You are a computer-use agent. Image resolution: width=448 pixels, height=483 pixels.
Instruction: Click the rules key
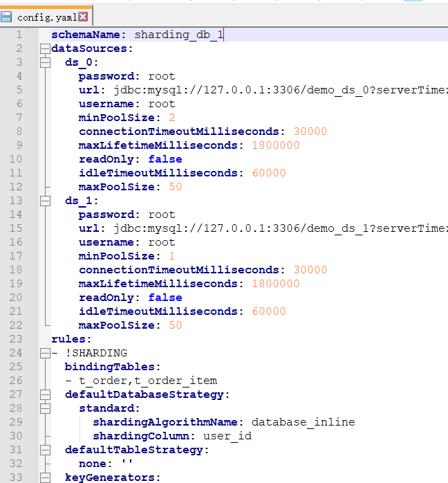(x=68, y=339)
